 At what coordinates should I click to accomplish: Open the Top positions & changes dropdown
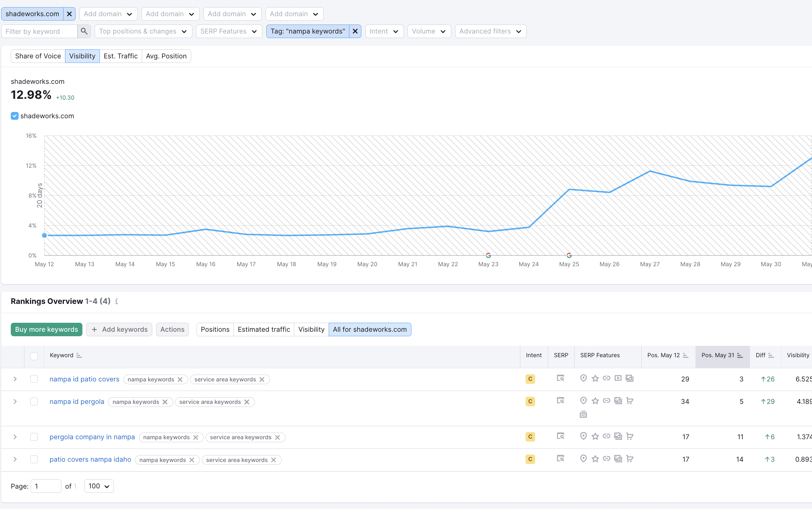(x=144, y=31)
